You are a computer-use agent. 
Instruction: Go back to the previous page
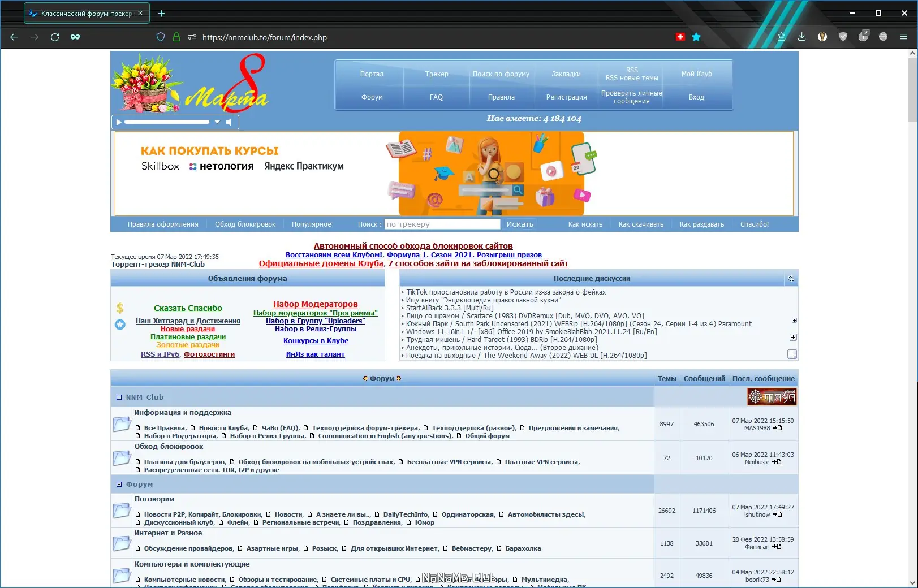tap(14, 37)
